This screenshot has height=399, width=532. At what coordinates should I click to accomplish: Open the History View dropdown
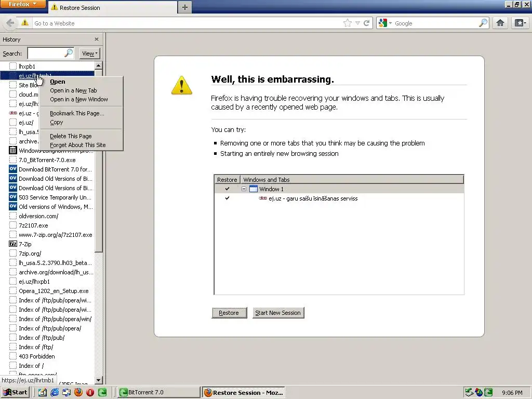pyautogui.click(x=89, y=54)
